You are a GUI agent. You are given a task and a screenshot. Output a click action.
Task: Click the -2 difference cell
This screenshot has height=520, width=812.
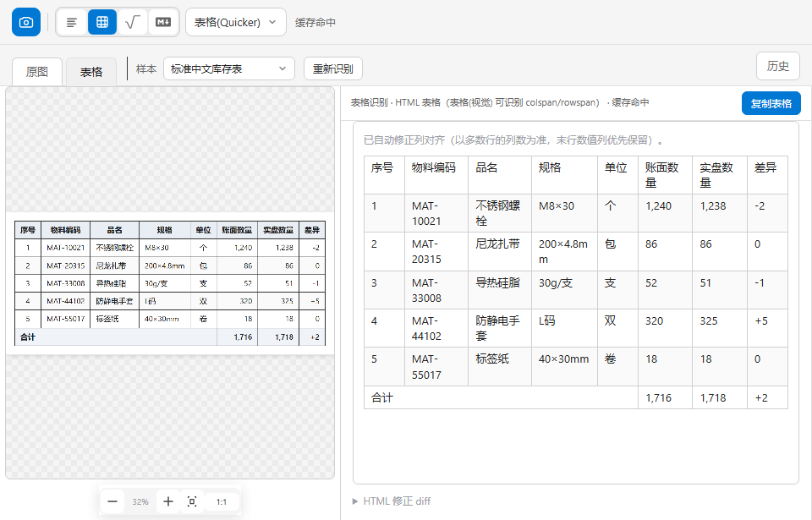(767, 213)
